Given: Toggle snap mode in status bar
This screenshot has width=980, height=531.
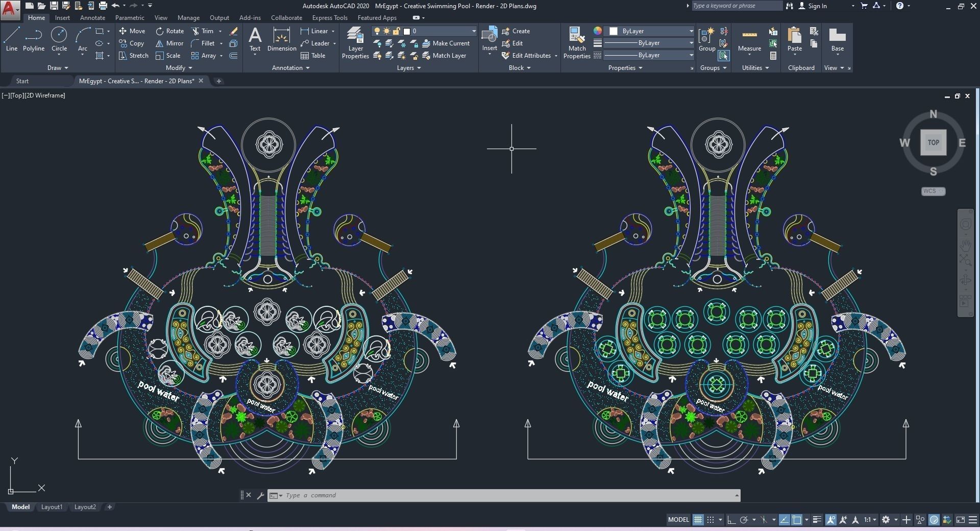Looking at the screenshot, I should point(710,520).
